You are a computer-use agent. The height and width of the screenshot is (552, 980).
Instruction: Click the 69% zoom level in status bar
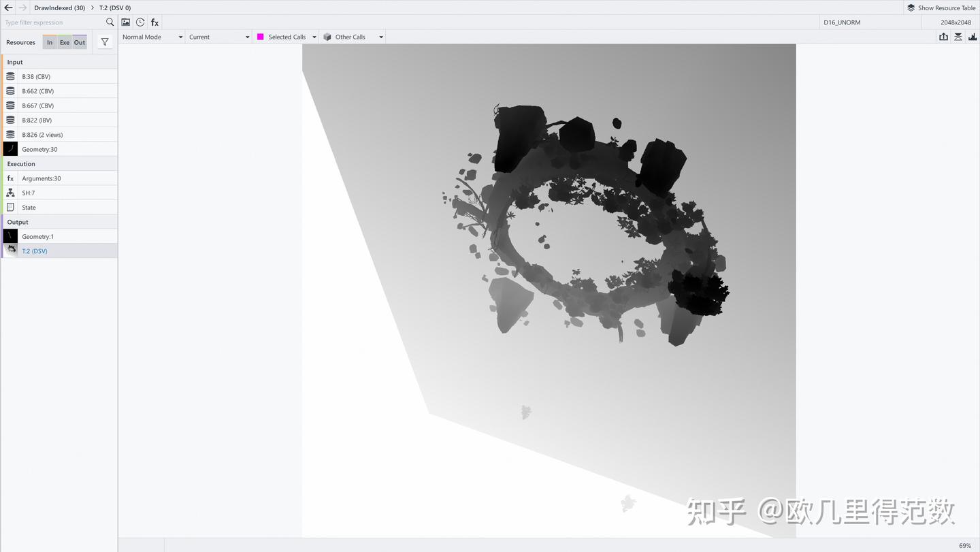pos(965,546)
